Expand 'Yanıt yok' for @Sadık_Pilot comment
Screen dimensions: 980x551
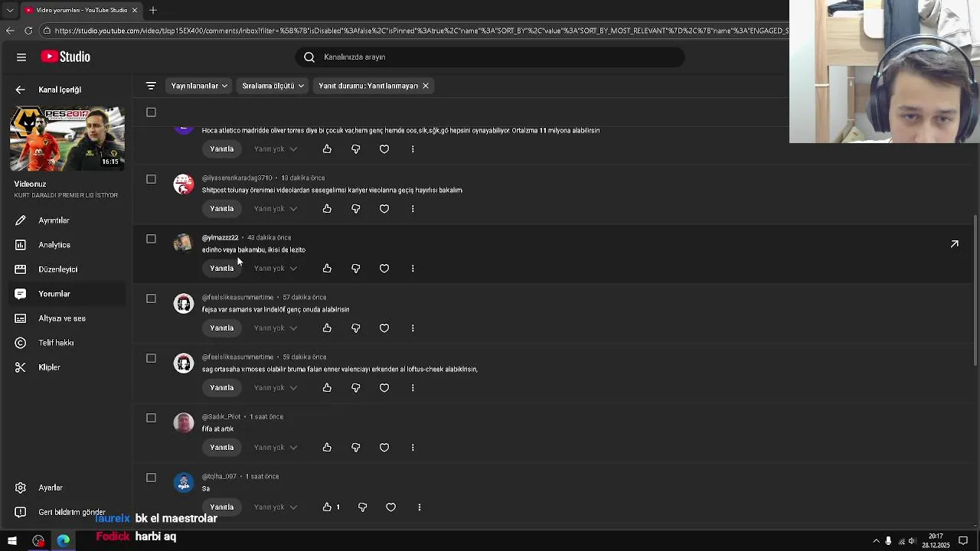pos(276,447)
